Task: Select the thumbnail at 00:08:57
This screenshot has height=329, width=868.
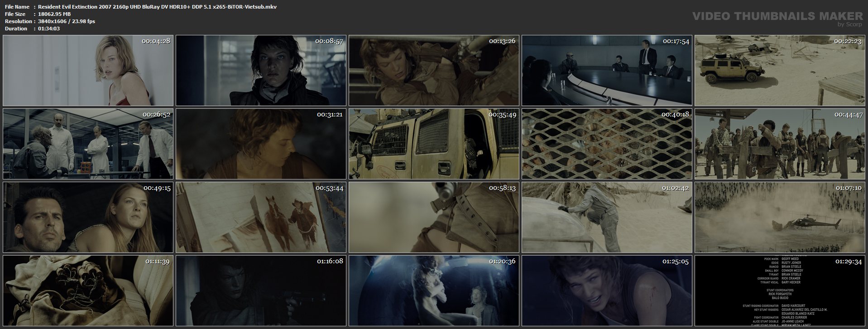Action: (261, 71)
